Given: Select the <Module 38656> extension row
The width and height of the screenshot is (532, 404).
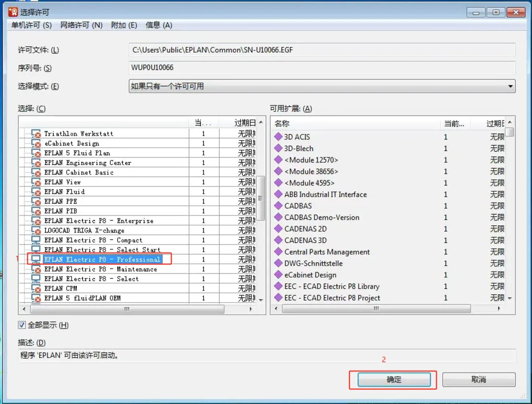Looking at the screenshot, I should (389, 171).
